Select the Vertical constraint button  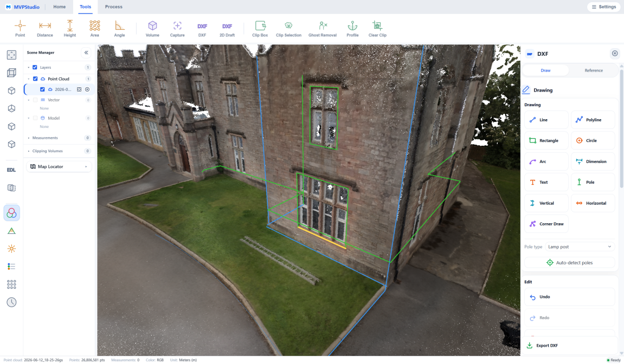point(546,203)
